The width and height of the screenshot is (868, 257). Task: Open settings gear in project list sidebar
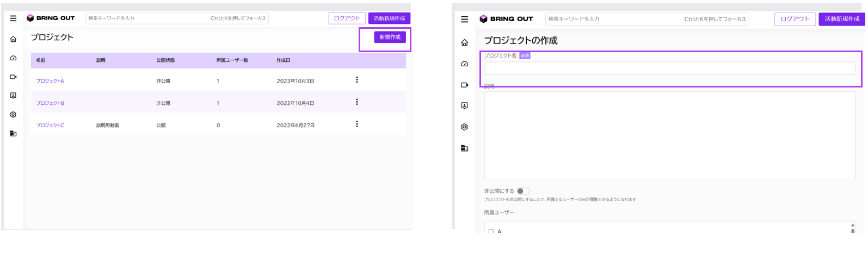coord(13,115)
